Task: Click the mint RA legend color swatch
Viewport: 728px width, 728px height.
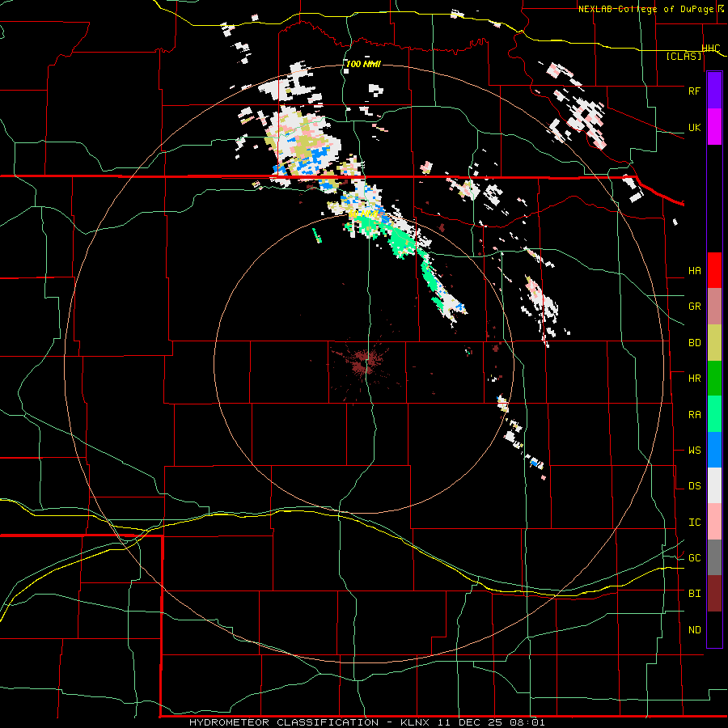Action: tap(714, 414)
